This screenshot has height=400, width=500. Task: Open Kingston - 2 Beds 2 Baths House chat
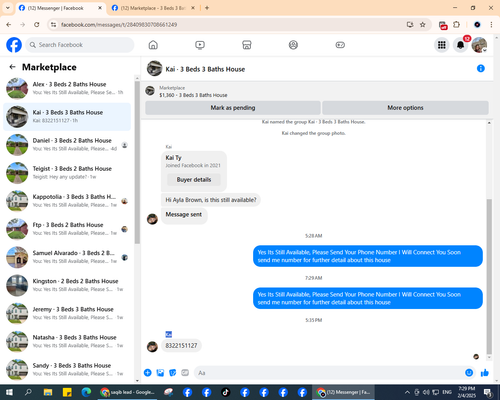(67, 285)
